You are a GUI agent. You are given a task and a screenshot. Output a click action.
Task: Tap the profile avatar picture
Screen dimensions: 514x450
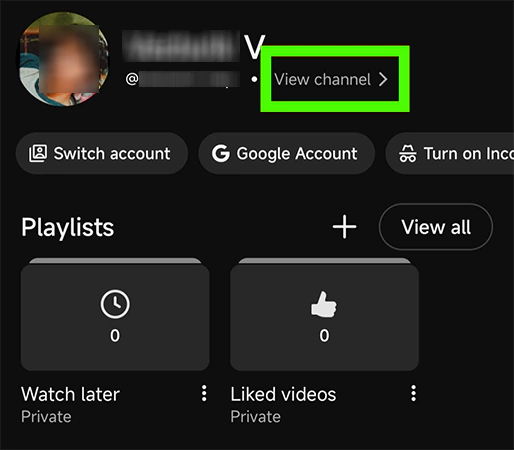(63, 59)
